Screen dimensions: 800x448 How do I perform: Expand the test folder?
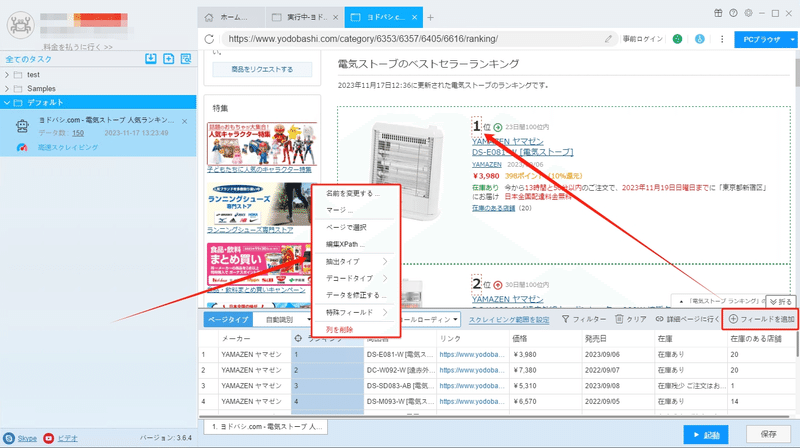coord(7,74)
